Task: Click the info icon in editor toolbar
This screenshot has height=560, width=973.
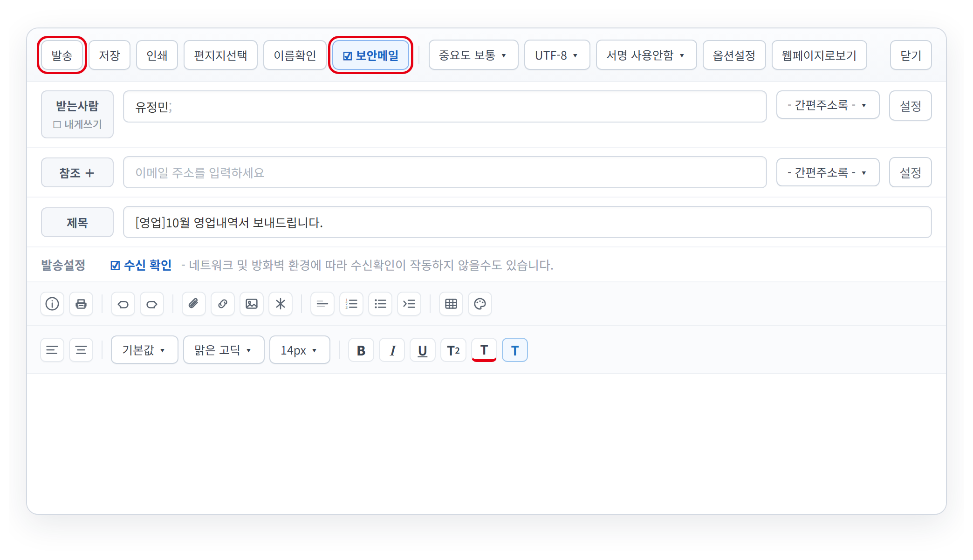Action: pos(52,304)
